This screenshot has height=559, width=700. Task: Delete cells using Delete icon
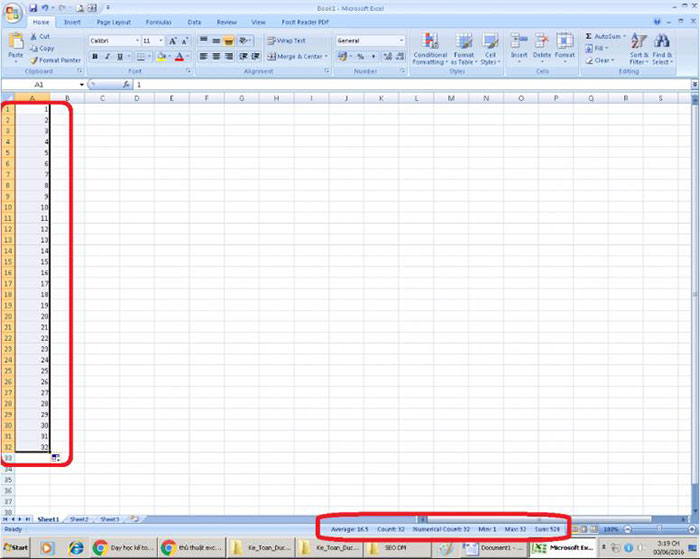[542, 41]
